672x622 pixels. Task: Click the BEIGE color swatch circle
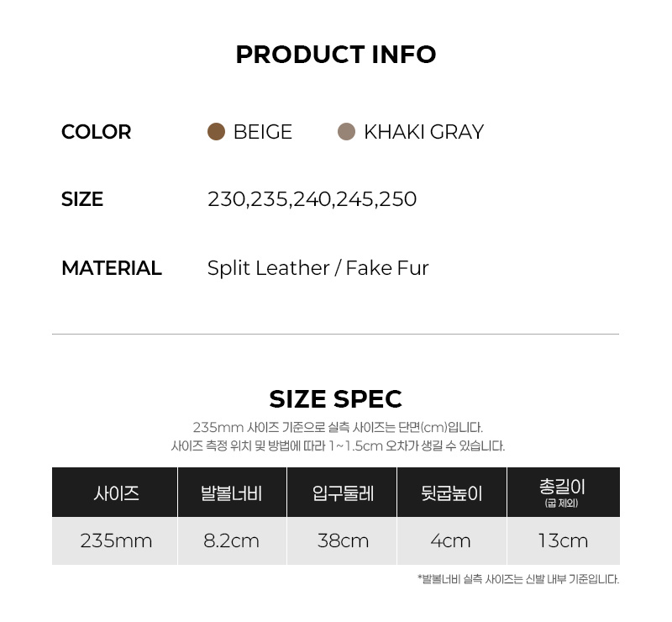pos(216,131)
